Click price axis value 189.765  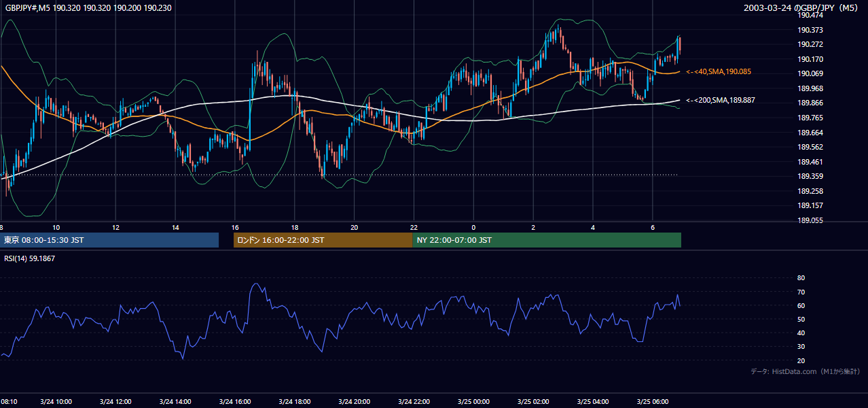tap(810, 118)
